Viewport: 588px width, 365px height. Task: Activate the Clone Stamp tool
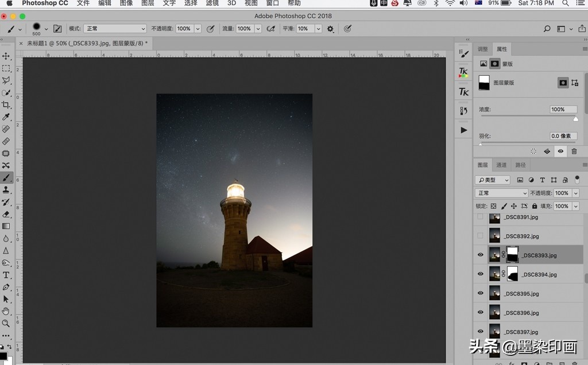(6, 190)
